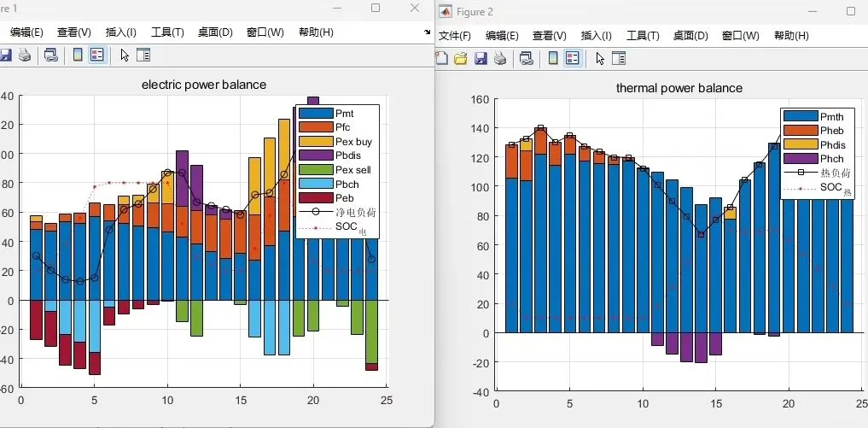Open 插入(I) menu in Figure 1
The height and width of the screenshot is (428, 868).
click(120, 32)
